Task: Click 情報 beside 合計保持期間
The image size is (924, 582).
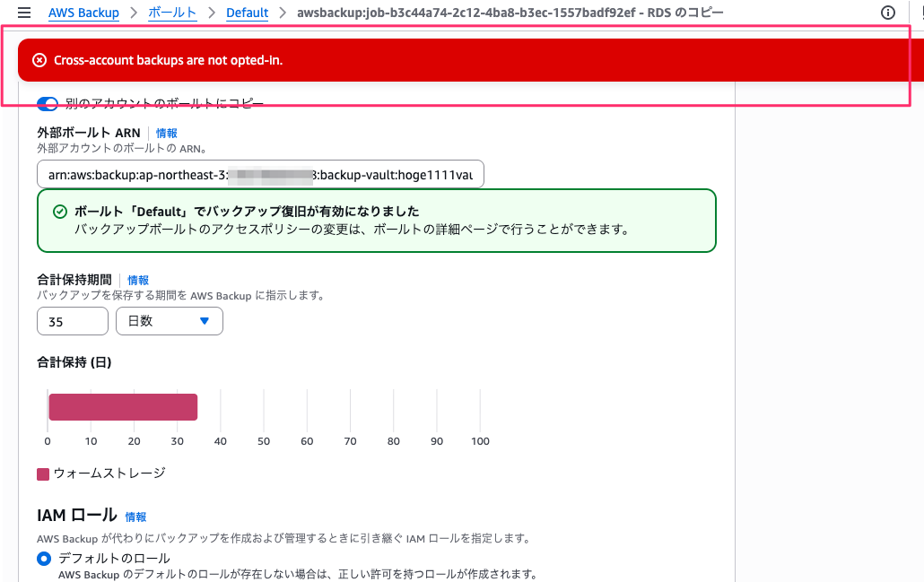Action: [x=139, y=280]
